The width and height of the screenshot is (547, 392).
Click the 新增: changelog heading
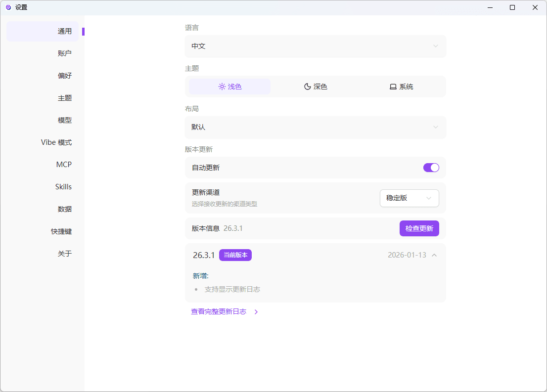coord(201,276)
